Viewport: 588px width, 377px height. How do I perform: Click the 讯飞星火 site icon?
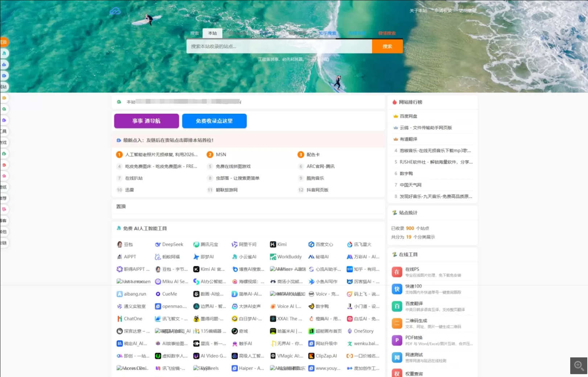tap(350, 244)
